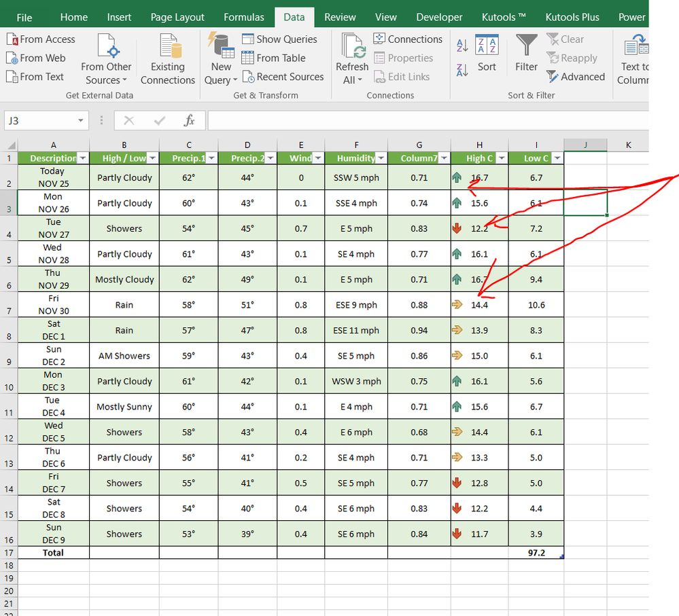Select column header J
This screenshot has width=679, height=616.
coord(585,145)
